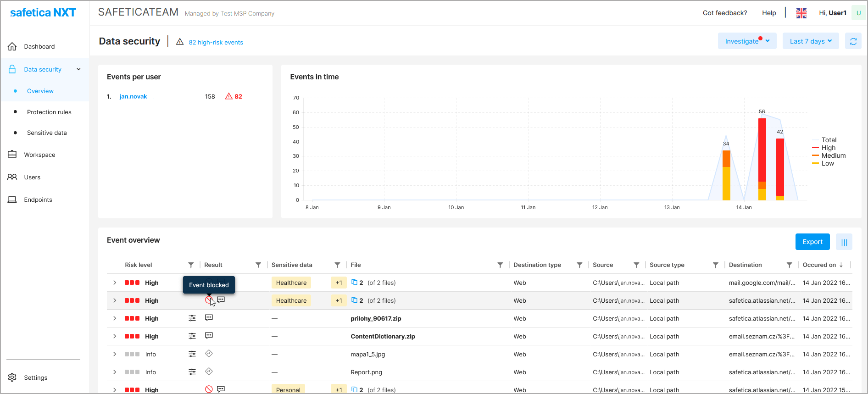Toggle the Medium series in chart legend
Screen dimensions: 868x394
pos(833,155)
